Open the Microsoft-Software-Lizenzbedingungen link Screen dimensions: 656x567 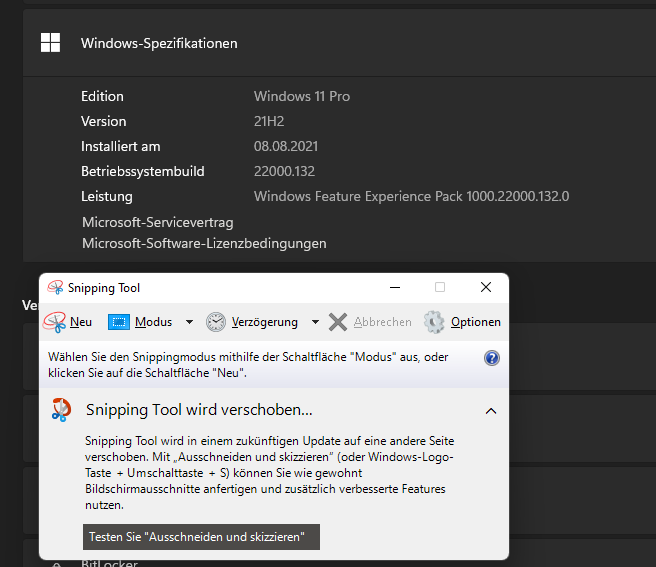pos(204,243)
